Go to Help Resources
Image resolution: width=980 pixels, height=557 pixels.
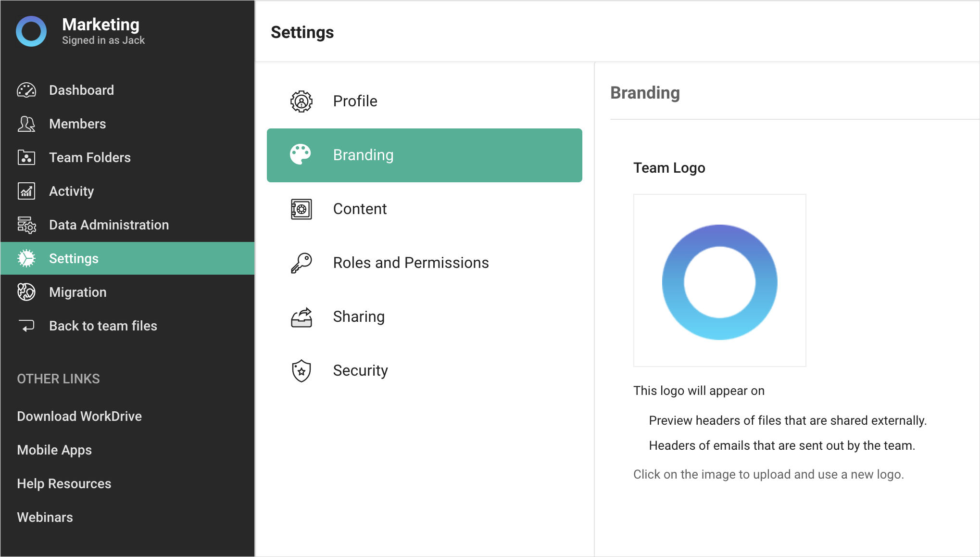tap(64, 484)
